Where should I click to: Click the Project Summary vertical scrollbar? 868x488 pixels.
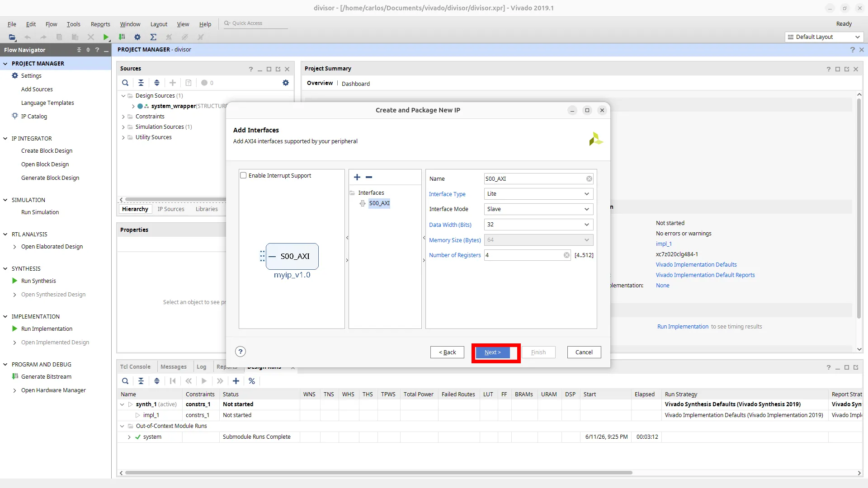tap(859, 208)
